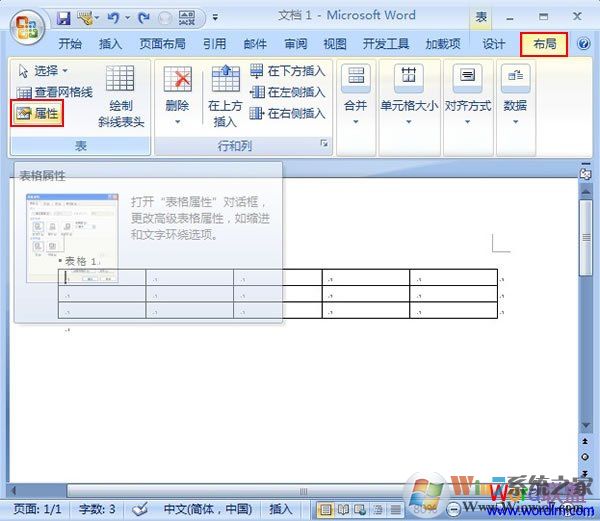Image resolution: width=600 pixels, height=521 pixels.
Task: Open Word help question mark
Action: click(584, 44)
